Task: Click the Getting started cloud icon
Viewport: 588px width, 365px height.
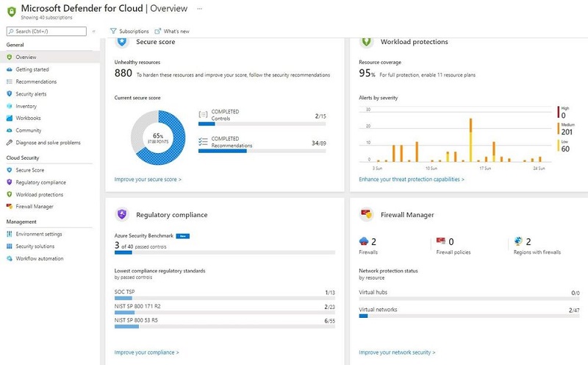Action: pos(10,69)
